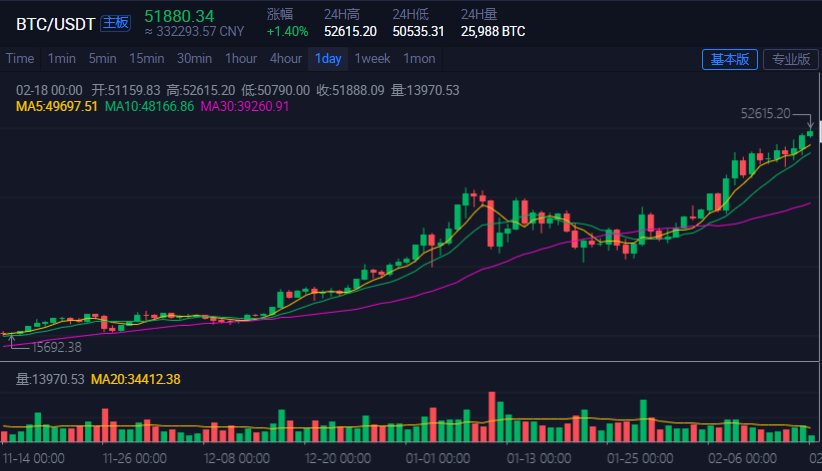Open the 1week interval view
This screenshot has width=822, height=471.
click(x=372, y=59)
